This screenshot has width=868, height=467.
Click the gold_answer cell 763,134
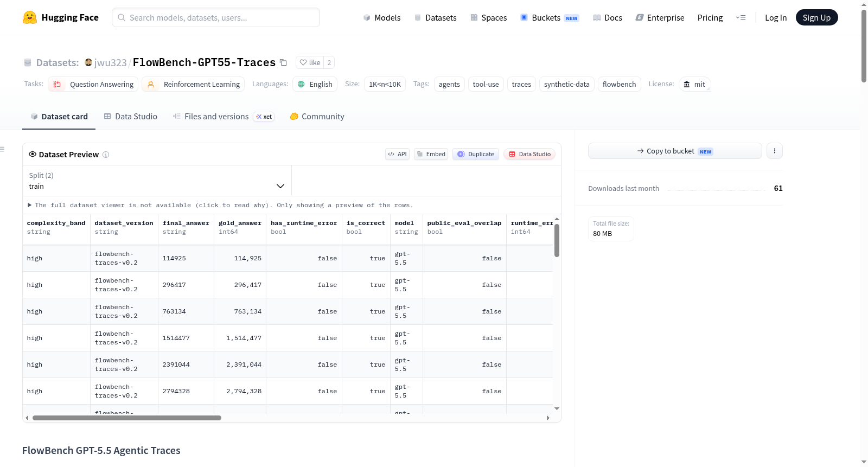click(x=240, y=311)
